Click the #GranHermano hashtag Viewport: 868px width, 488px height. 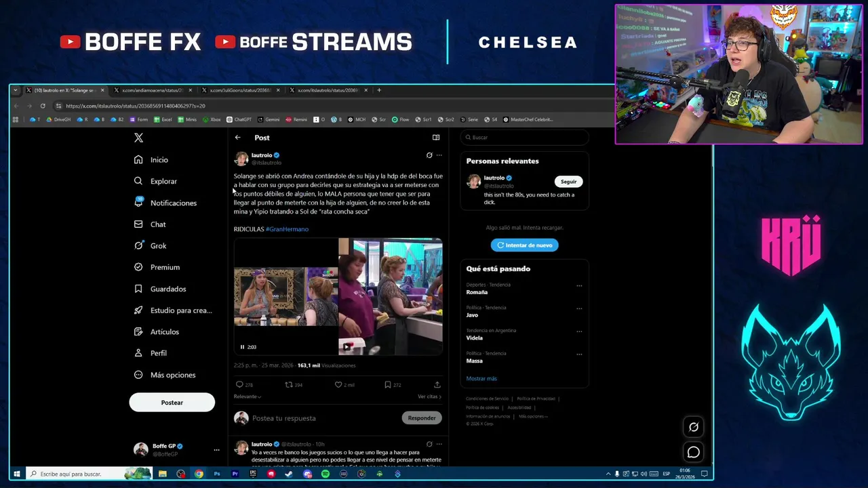[x=287, y=229]
